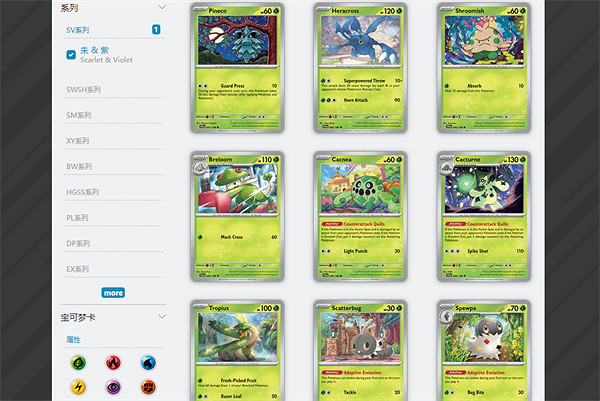Click the blue more button
600x401 pixels.
click(113, 293)
